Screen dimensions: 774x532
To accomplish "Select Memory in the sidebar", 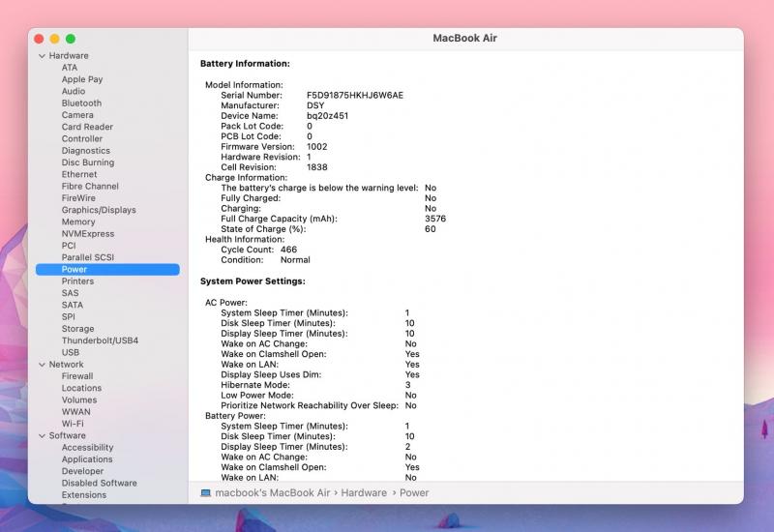I will tap(78, 222).
